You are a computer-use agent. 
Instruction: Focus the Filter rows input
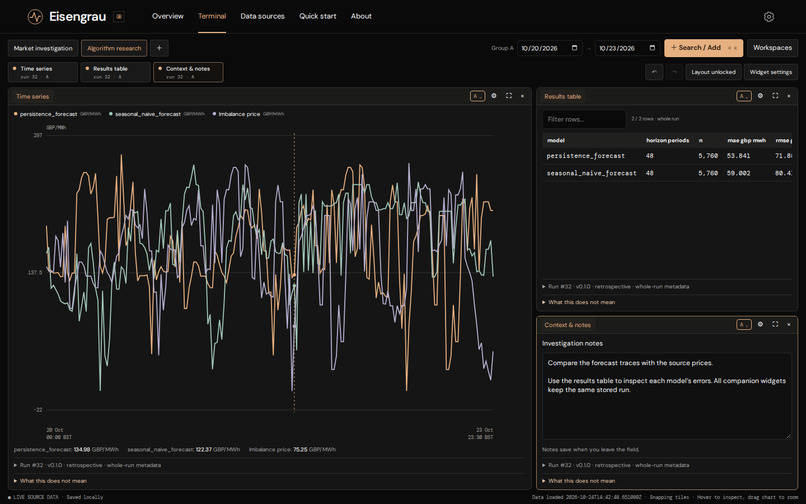tap(584, 119)
